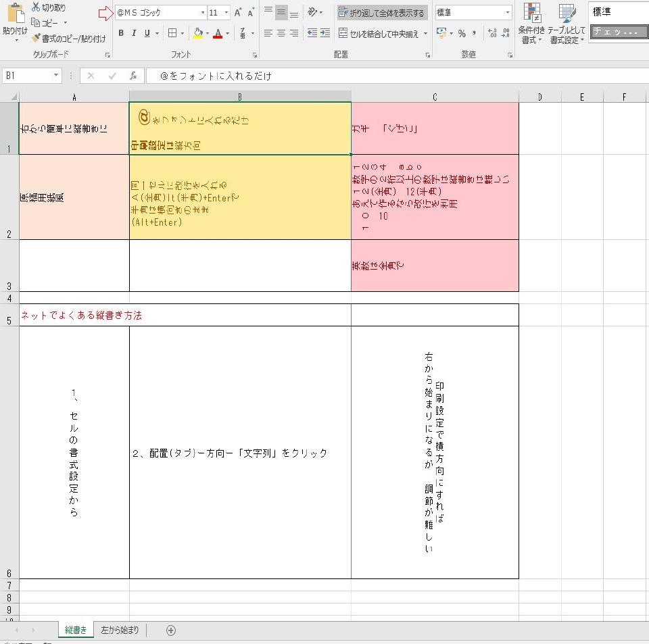The image size is (649, 644).
Task: Add a new sheet with plus button
Action: click(x=171, y=630)
